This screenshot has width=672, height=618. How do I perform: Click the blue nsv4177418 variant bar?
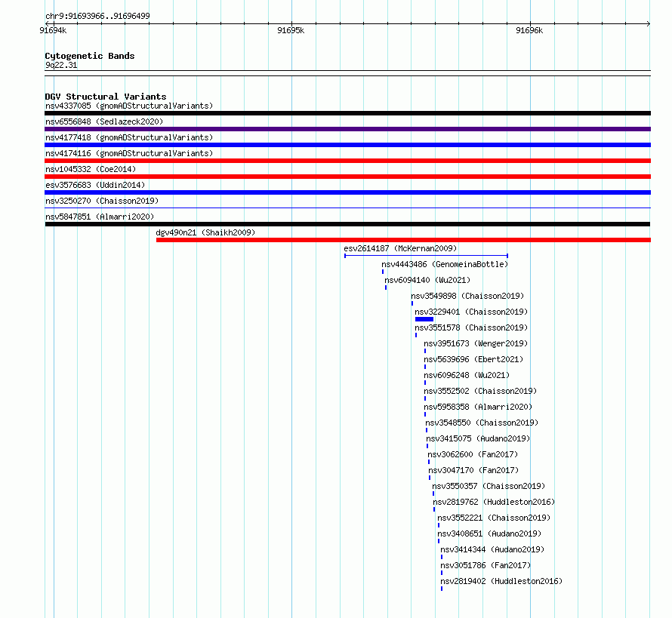coord(347,145)
